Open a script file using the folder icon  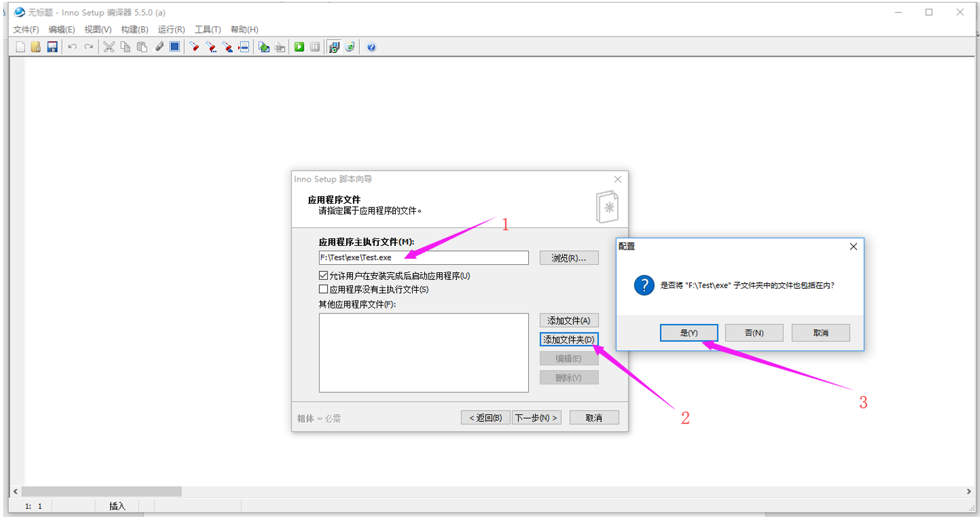[x=36, y=47]
